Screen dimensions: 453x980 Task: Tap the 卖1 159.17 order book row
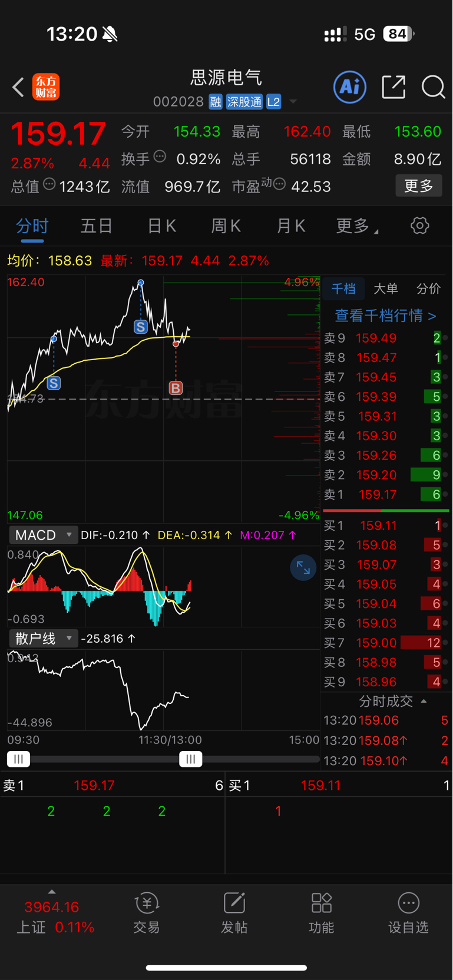pos(386,495)
